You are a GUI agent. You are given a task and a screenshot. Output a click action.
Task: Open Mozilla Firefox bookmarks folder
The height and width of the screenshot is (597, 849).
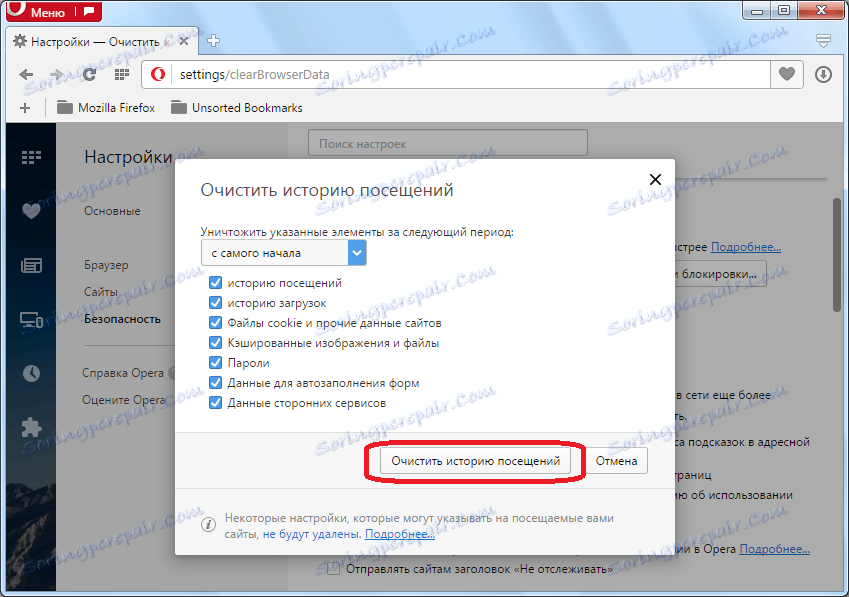pos(106,108)
